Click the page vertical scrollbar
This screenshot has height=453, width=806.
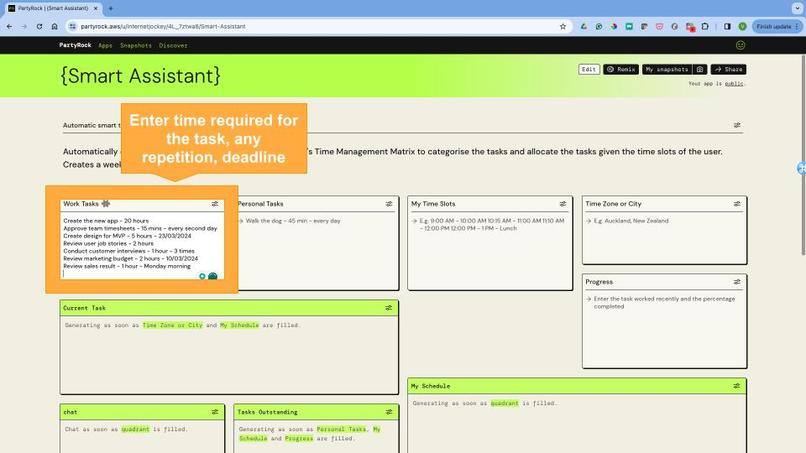tap(803, 154)
